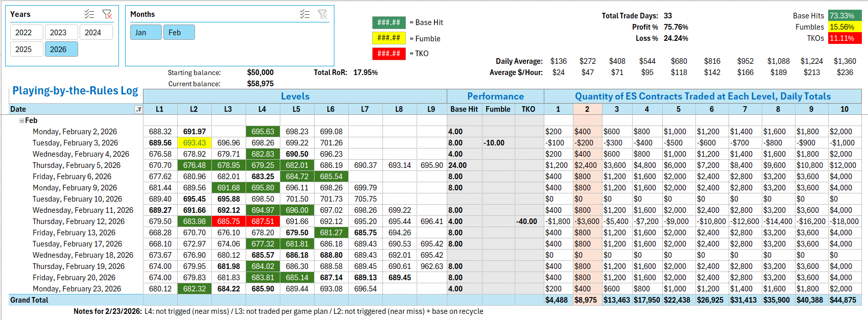Enable multi-select in the Months slicer

click(305, 14)
